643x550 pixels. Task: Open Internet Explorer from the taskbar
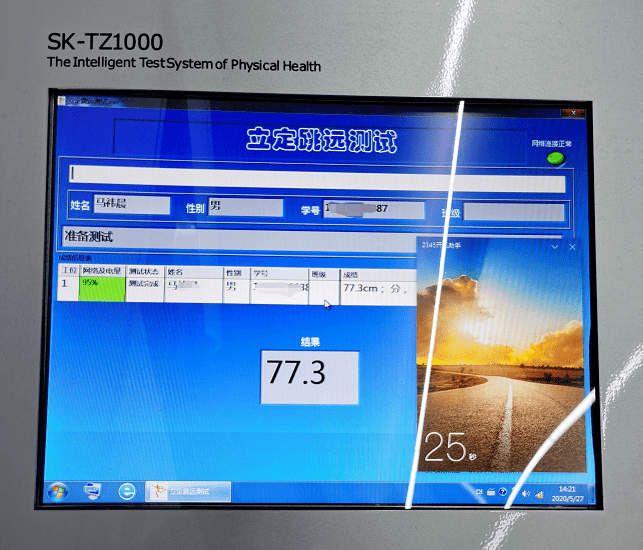(127, 491)
